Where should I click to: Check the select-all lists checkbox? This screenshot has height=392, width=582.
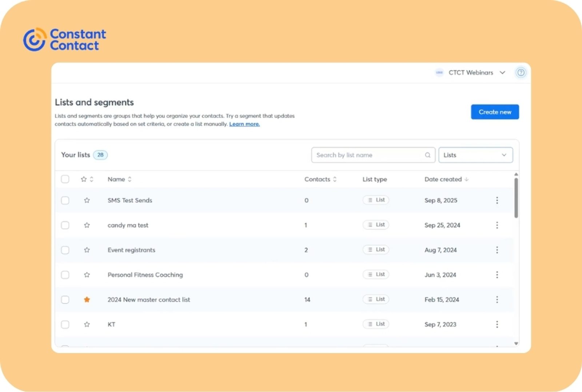65,179
